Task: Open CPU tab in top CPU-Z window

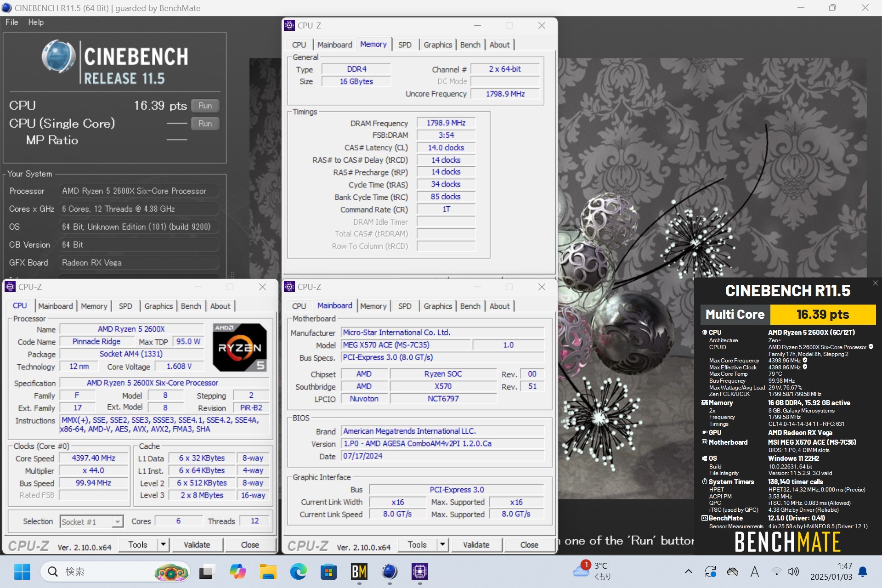Action: click(299, 45)
